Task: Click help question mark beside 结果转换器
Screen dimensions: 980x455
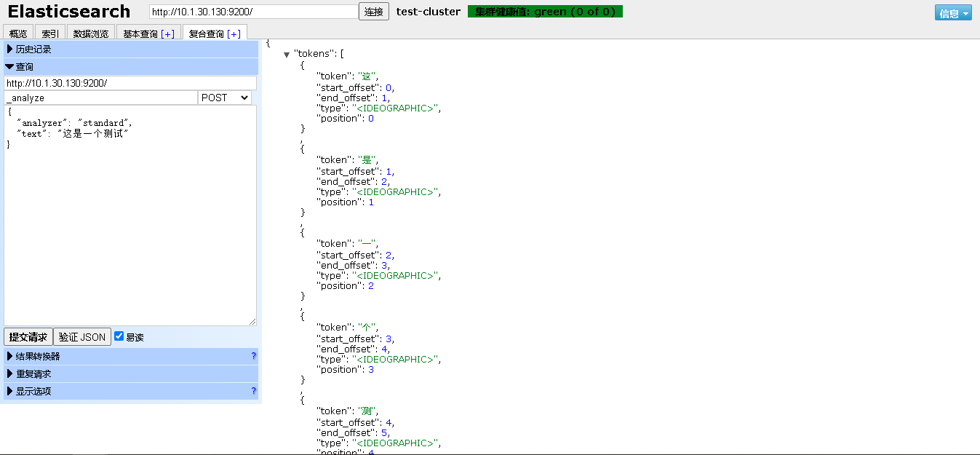Action: coord(254,356)
